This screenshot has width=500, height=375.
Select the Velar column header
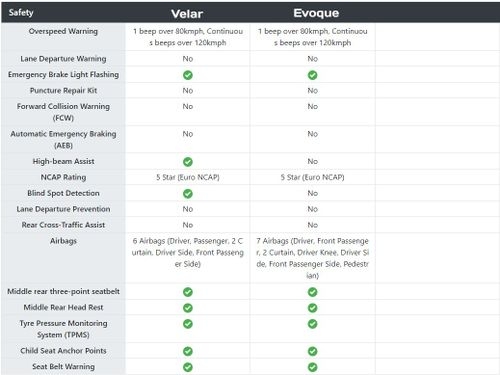187,14
